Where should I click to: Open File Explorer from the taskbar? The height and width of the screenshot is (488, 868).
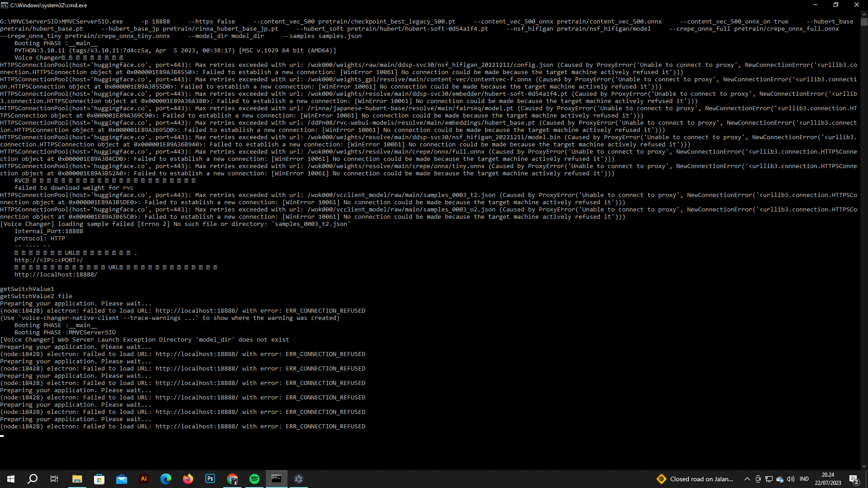tap(77, 479)
